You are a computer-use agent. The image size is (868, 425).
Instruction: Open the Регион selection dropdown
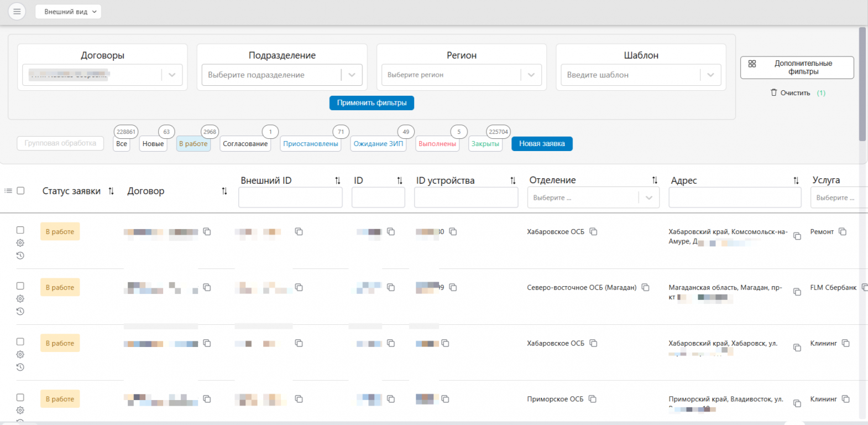(531, 75)
